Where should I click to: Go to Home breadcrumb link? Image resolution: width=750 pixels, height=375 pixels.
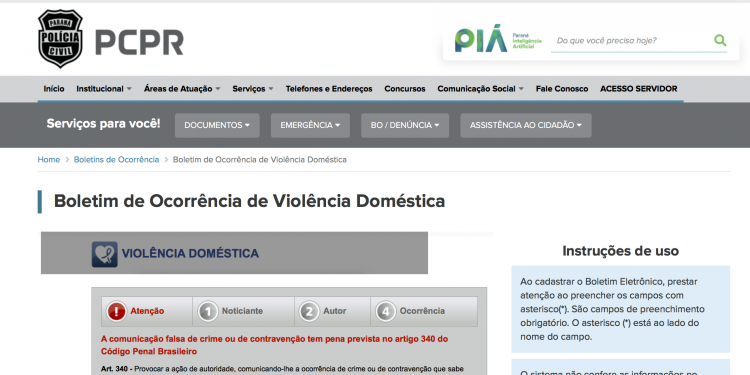click(49, 160)
